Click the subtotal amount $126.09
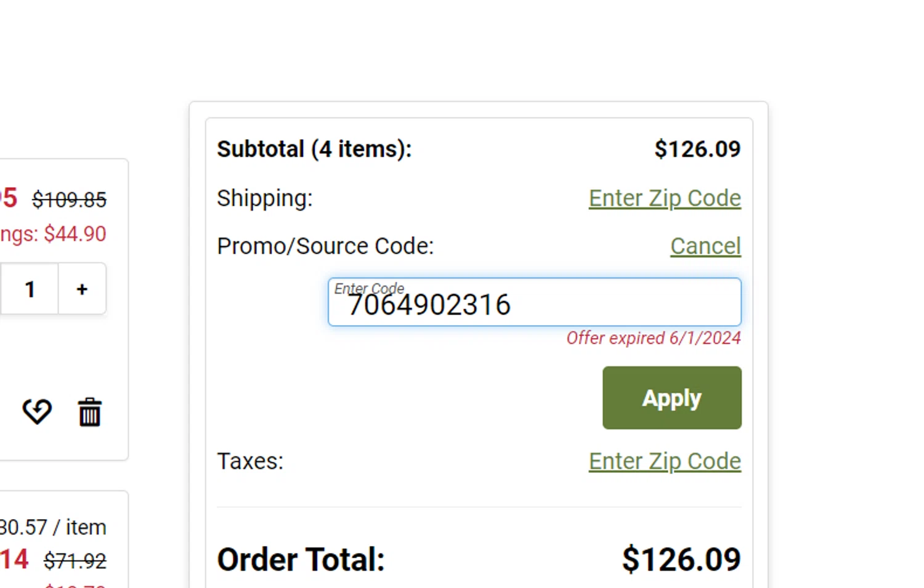 coord(697,149)
